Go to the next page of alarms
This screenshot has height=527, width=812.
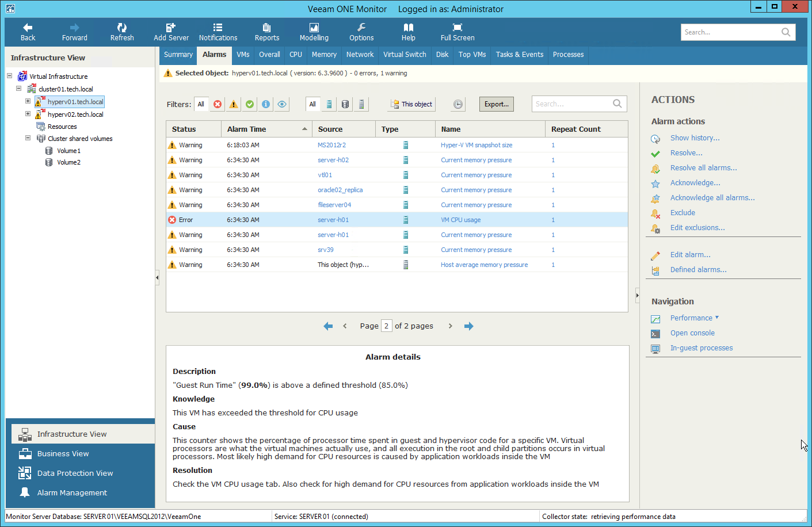point(451,326)
